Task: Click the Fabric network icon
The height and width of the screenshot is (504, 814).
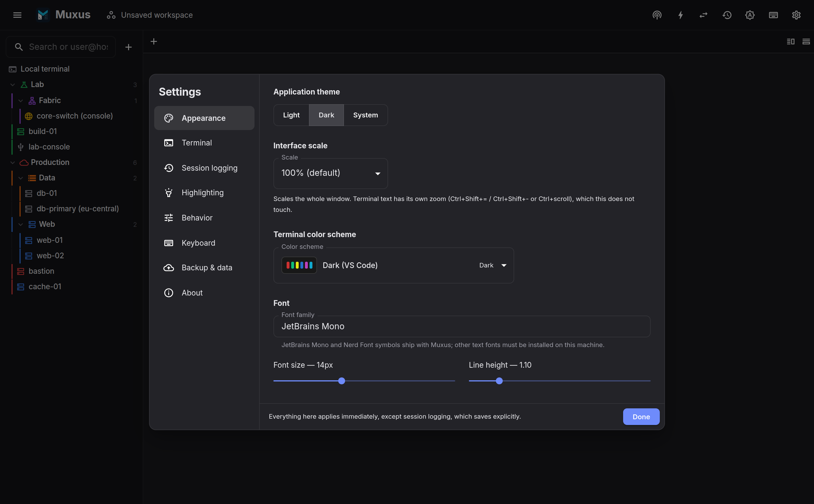Action: tap(32, 101)
